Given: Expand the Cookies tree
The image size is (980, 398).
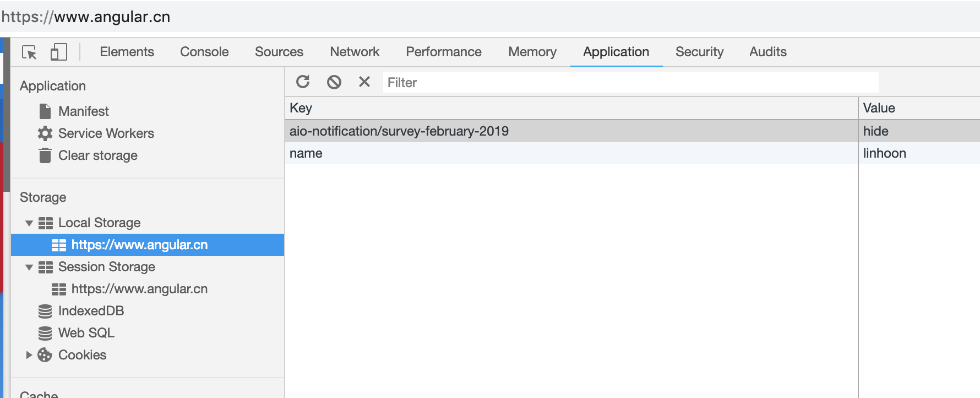Looking at the screenshot, I should click(x=29, y=355).
